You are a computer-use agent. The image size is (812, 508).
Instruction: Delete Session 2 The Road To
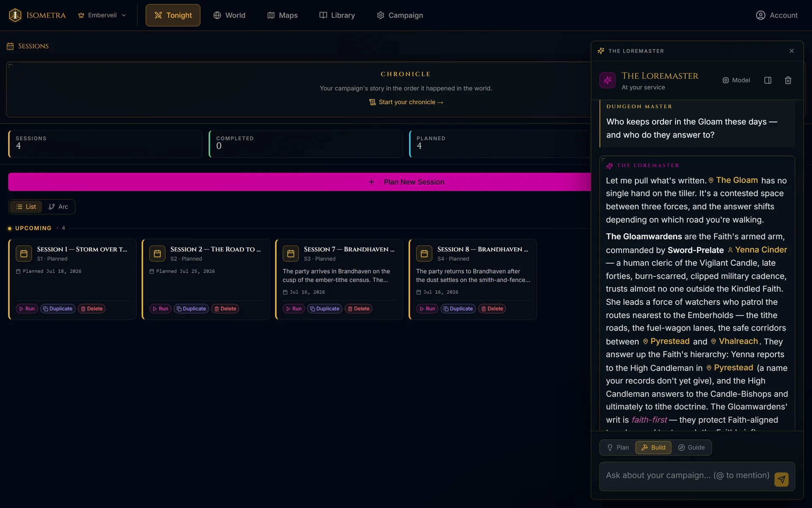pyautogui.click(x=225, y=309)
